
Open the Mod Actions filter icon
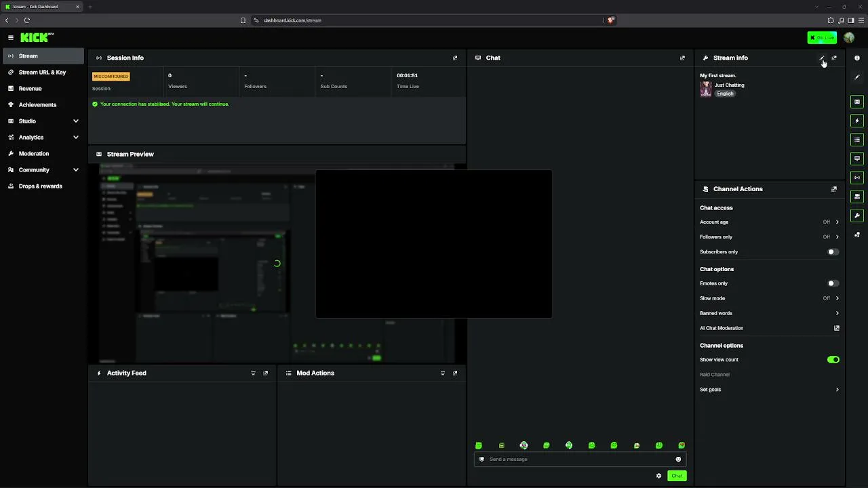pyautogui.click(x=443, y=373)
